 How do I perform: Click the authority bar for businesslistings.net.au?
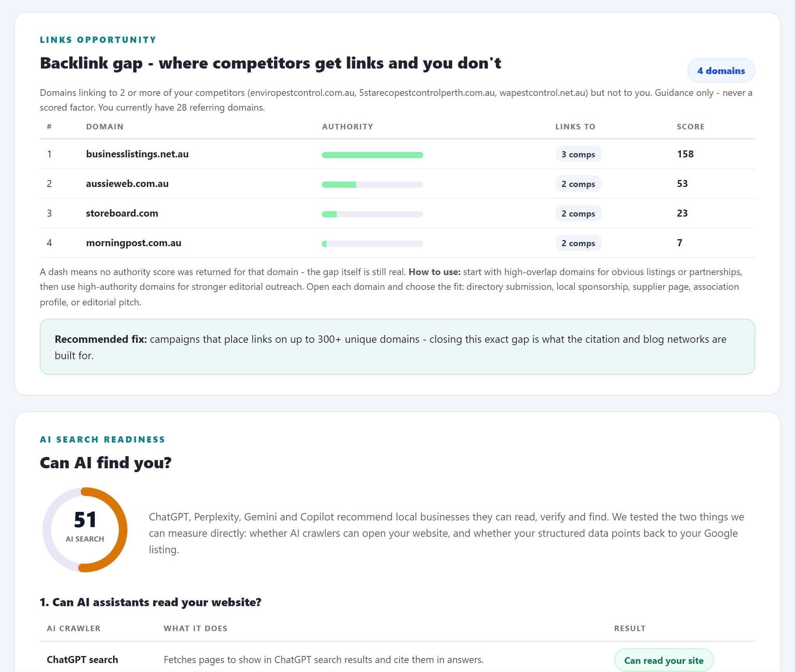pyautogui.click(x=372, y=155)
